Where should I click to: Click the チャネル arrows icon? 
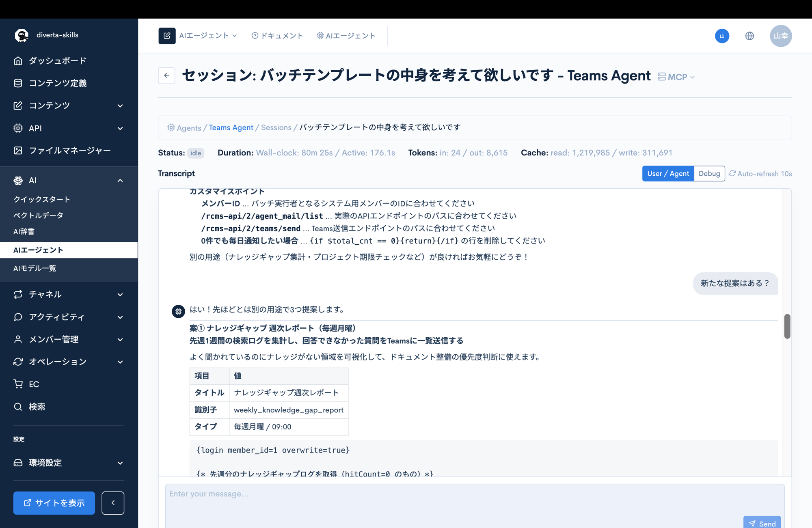[x=18, y=294]
